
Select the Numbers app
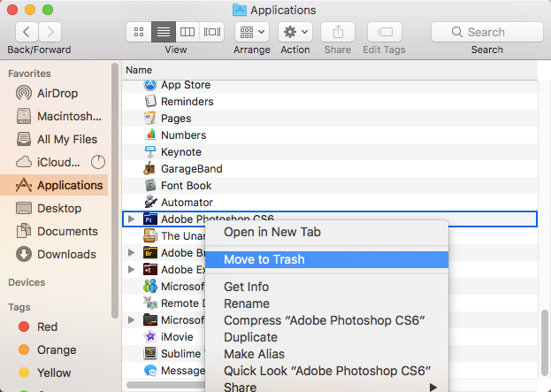tap(330, 135)
